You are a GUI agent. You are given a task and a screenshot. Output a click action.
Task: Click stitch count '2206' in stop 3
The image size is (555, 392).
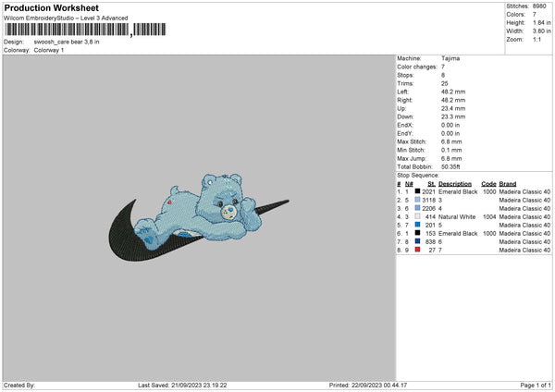(428, 208)
